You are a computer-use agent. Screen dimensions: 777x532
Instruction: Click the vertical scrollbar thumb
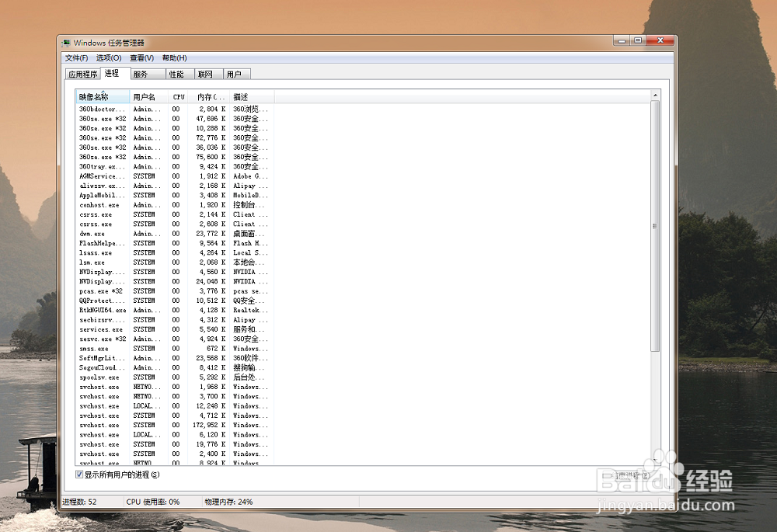(655, 226)
